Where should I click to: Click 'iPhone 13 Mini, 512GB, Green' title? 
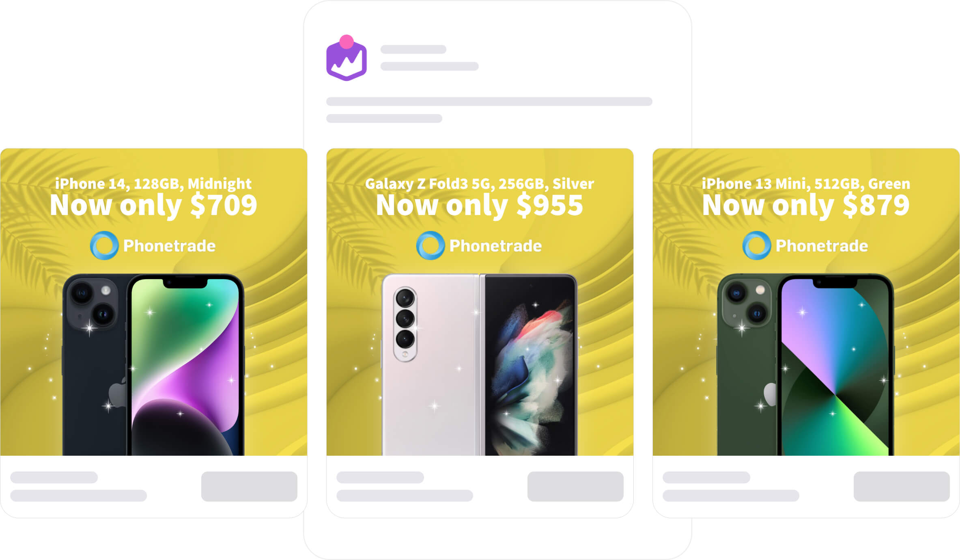pyautogui.click(x=806, y=184)
